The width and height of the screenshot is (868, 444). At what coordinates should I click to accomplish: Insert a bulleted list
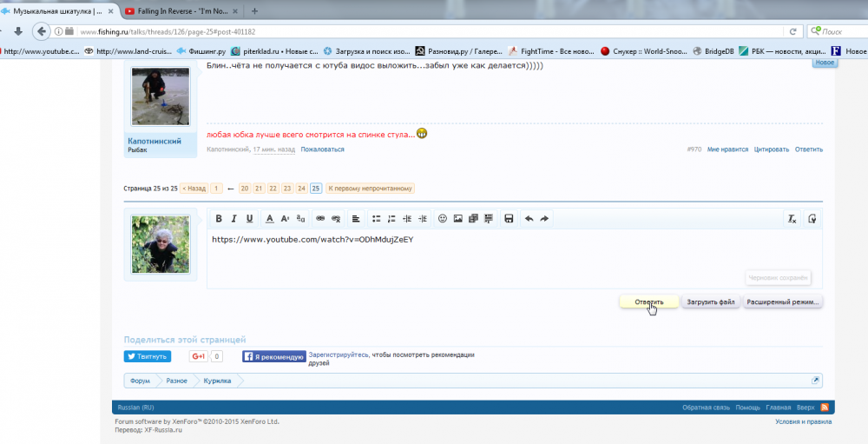click(x=377, y=218)
